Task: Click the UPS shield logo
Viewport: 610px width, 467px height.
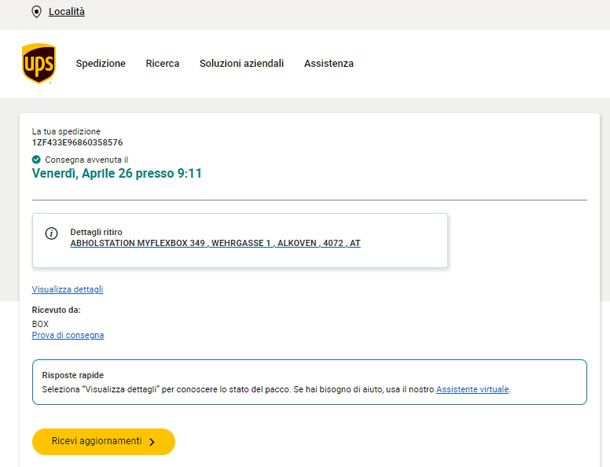Action: point(39,63)
